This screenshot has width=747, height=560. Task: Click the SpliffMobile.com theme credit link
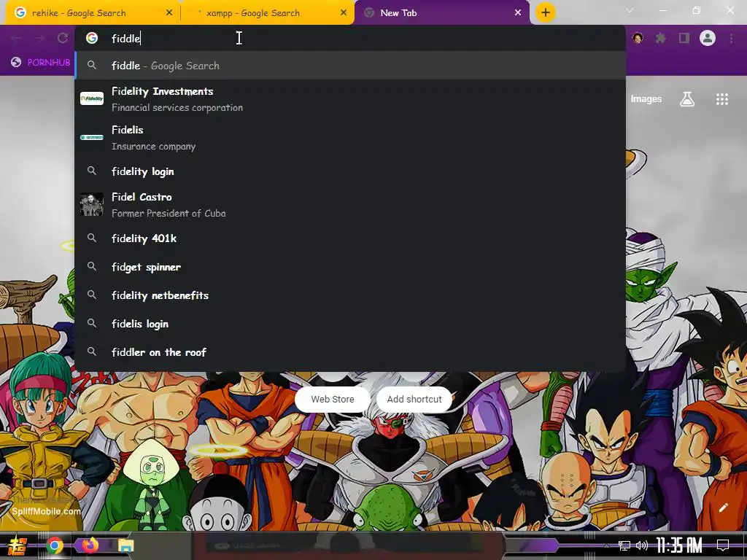[x=46, y=511]
